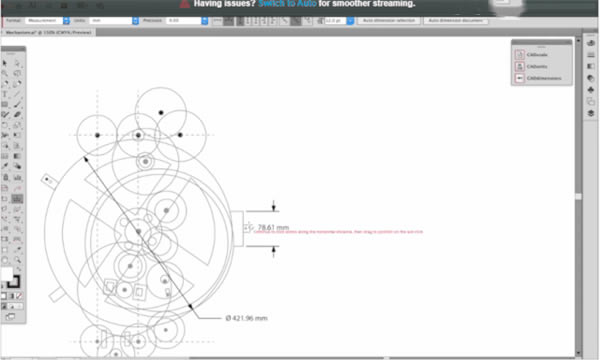Open the Symbols club-shaped panel icon
Image resolution: width=600 pixels, height=360 pixels.
click(x=591, y=90)
